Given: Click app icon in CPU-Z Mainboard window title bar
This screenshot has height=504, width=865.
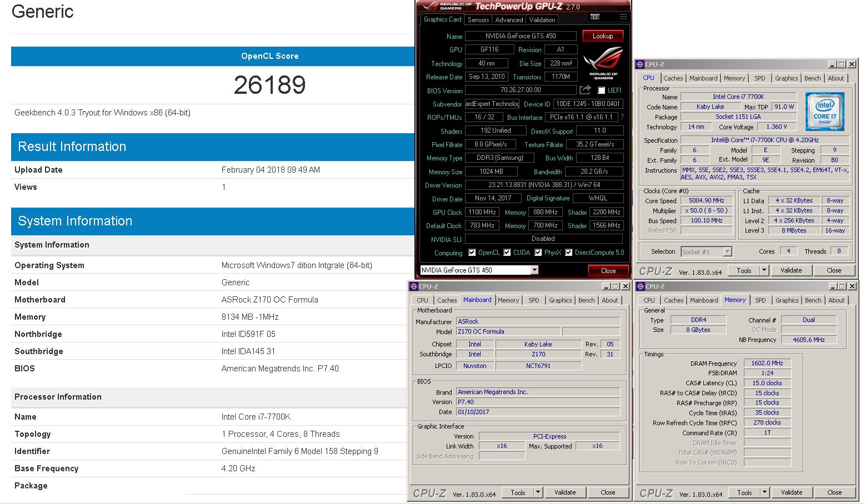Looking at the screenshot, I should tap(413, 286).
